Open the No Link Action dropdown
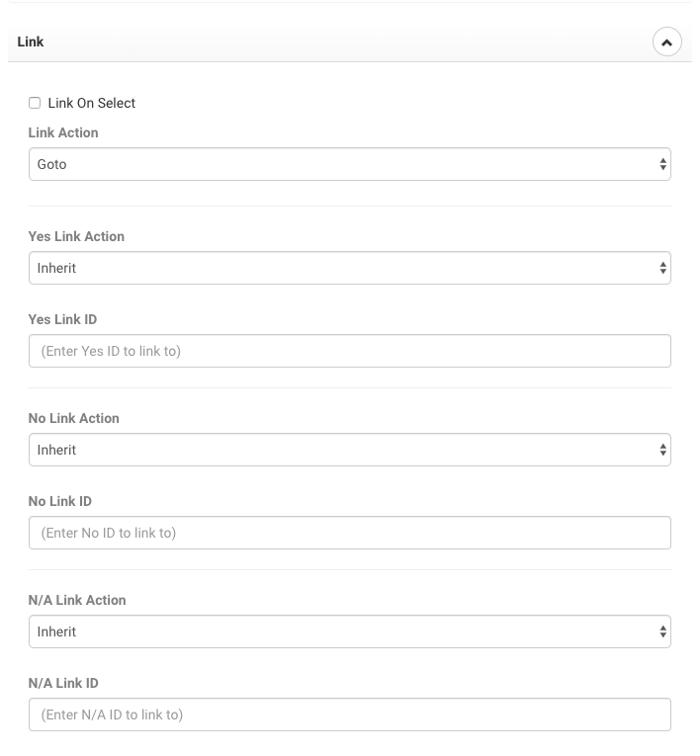This screenshot has height=756, width=700. (x=349, y=450)
